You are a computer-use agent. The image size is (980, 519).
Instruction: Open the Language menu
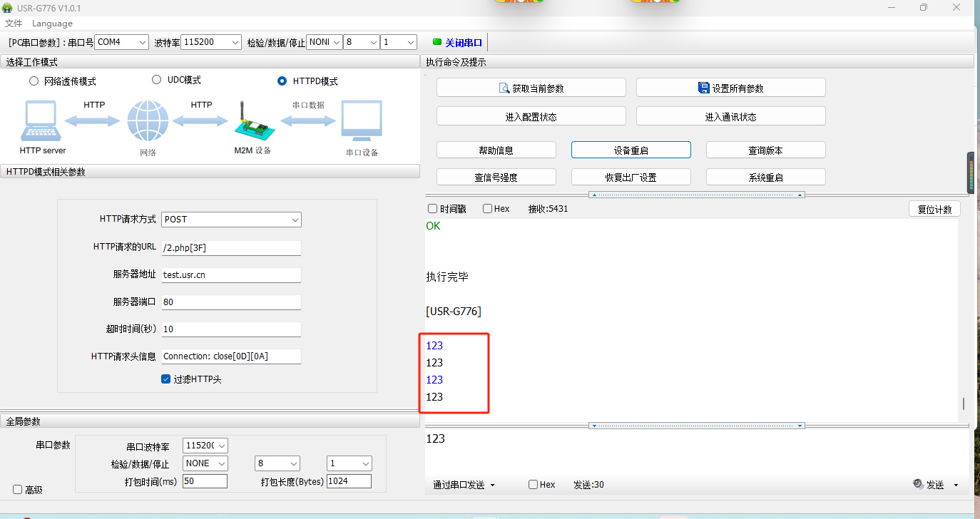(x=52, y=24)
